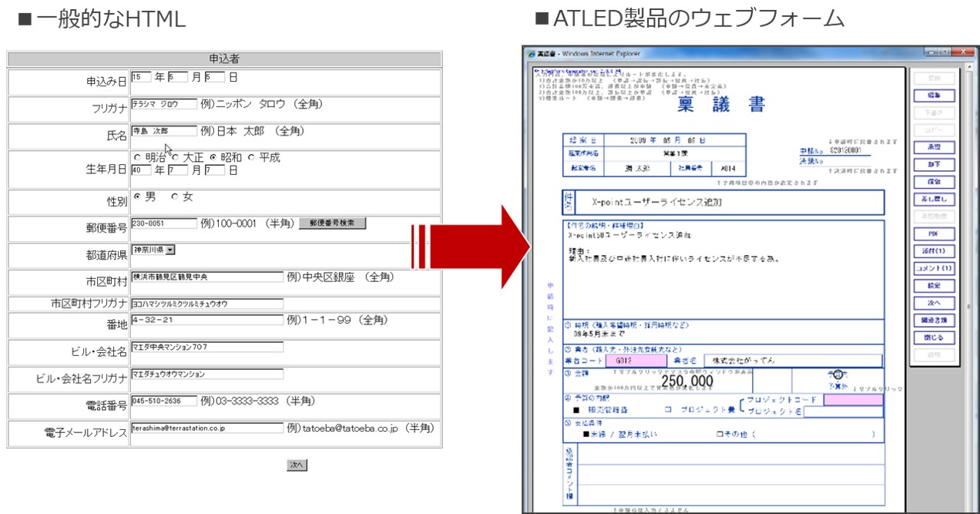The image size is (980, 514).
Task: Click the 生年月日 month field
Action: 178,170
